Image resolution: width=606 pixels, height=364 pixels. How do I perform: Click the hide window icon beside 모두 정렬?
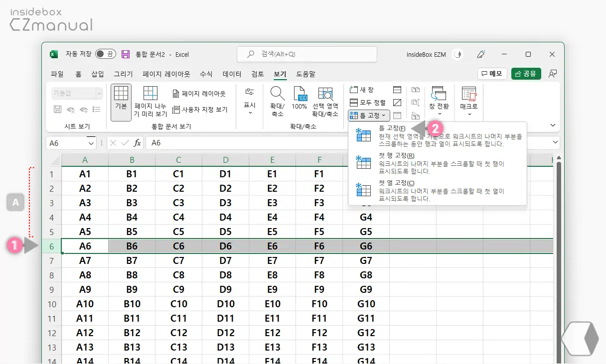(x=397, y=103)
